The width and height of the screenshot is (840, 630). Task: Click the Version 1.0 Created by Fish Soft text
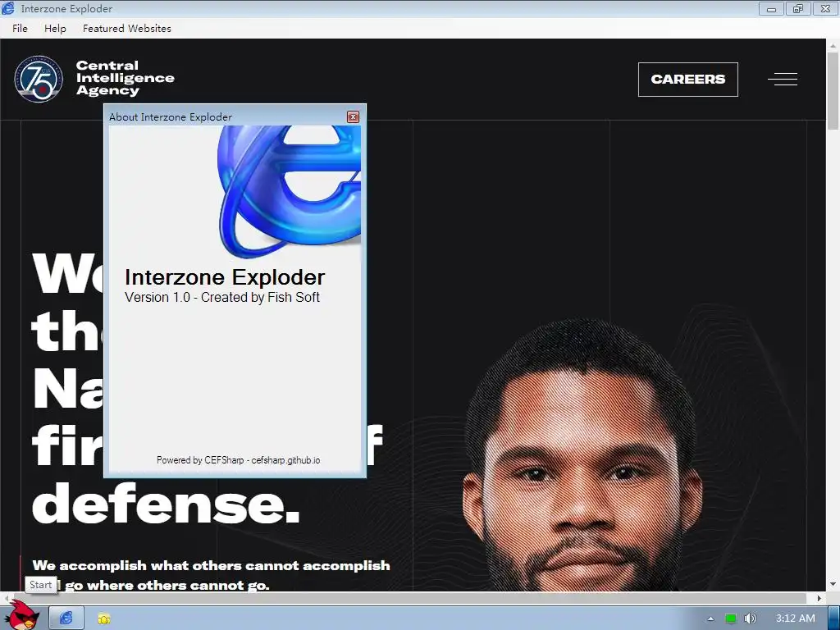(x=221, y=297)
